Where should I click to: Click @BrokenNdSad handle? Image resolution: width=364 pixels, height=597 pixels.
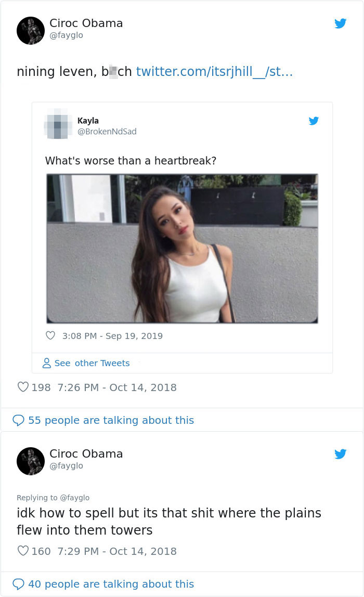107,132
